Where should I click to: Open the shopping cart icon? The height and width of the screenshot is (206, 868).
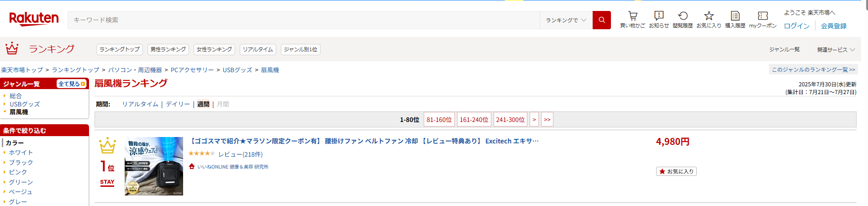[632, 19]
